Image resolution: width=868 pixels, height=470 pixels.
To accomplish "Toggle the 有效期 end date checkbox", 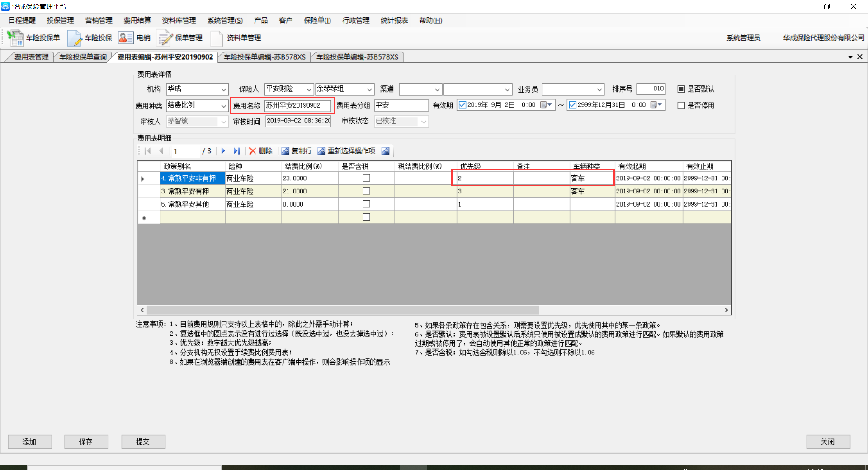I will coord(572,105).
